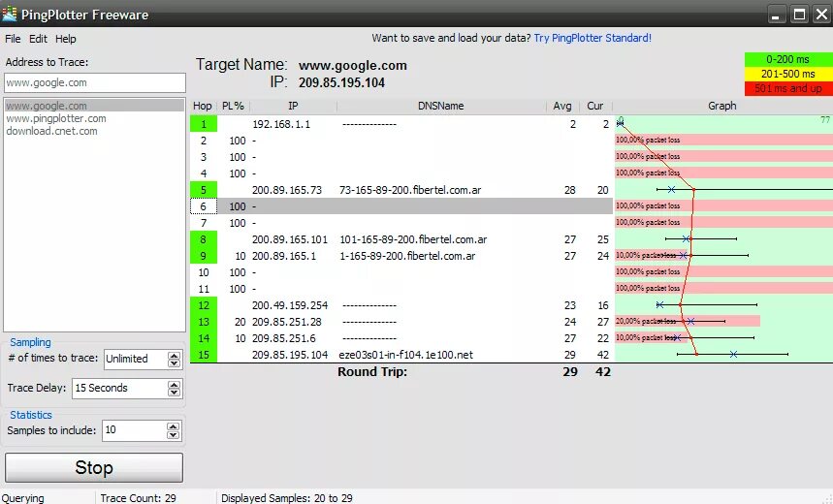
Task: Click DNS name eze03s01-in-f104.1e100.net
Action: tap(406, 355)
